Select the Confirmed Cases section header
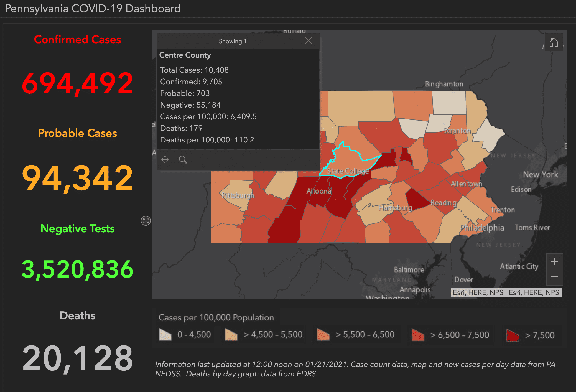Image resolution: width=576 pixels, height=392 pixels. point(77,39)
